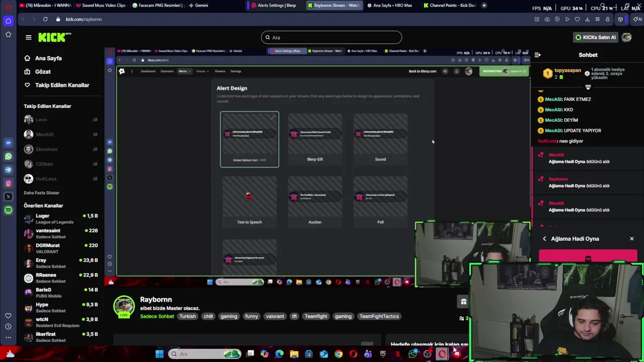Image resolution: width=644 pixels, height=362 pixels.
Task: Click Daha Fazla Göster
Action: pyautogui.click(x=41, y=193)
